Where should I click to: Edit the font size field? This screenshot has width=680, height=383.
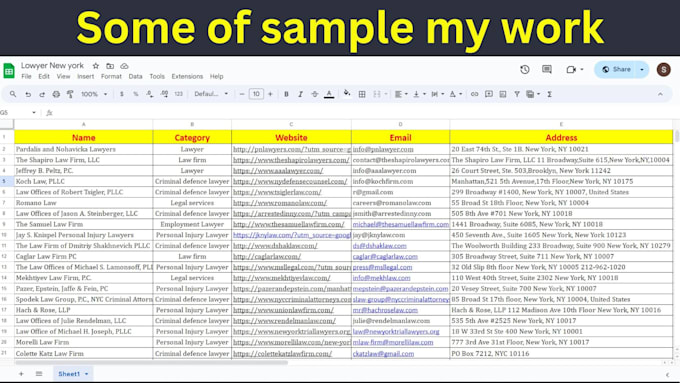click(256, 94)
